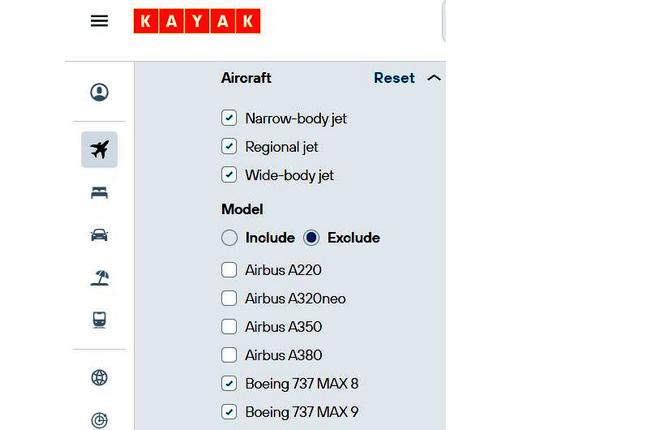Open the hamburger navigation menu
This screenshot has height=430, width=660.
pos(99,21)
